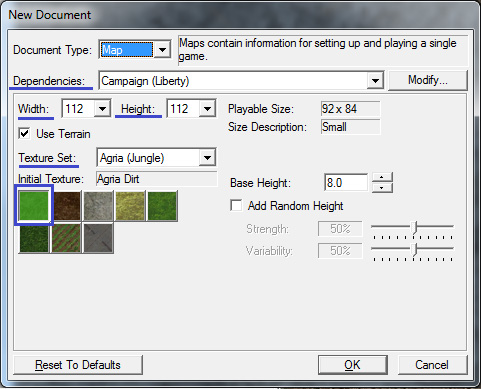Open the Height value dropdown
The width and height of the screenshot is (481, 389).
point(207,109)
